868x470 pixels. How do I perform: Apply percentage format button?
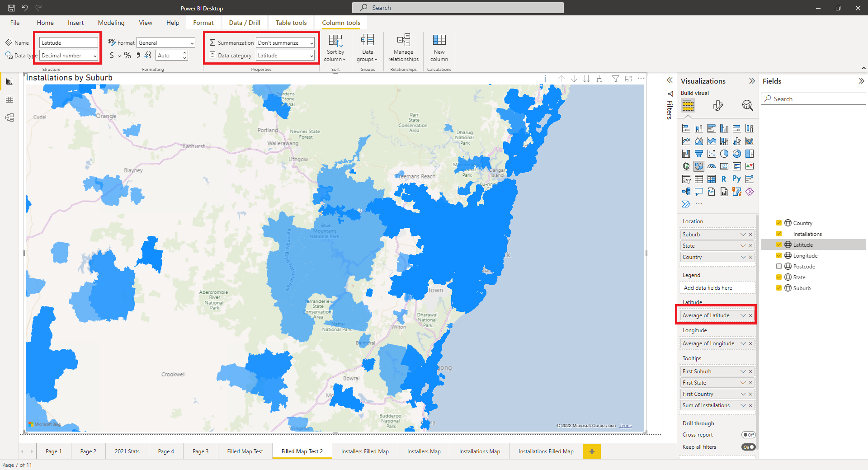pos(127,55)
